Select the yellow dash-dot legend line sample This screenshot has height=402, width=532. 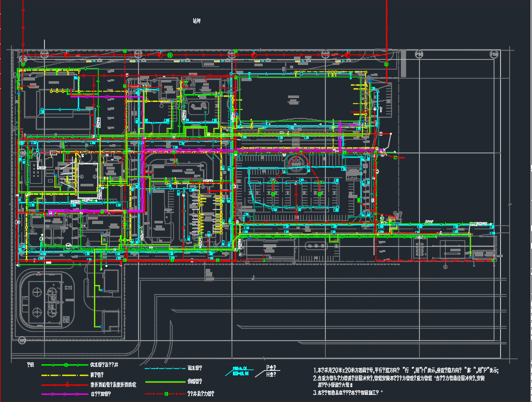[x=65, y=375]
